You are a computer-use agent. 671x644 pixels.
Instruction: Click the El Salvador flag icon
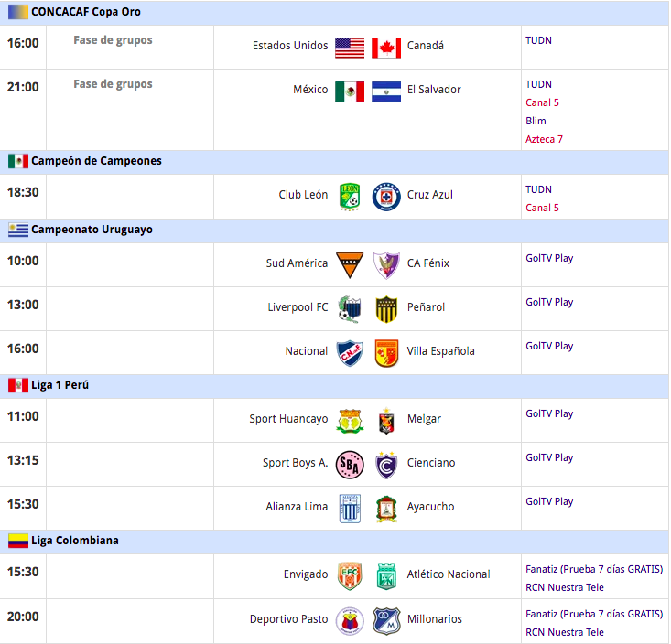pos(386,91)
